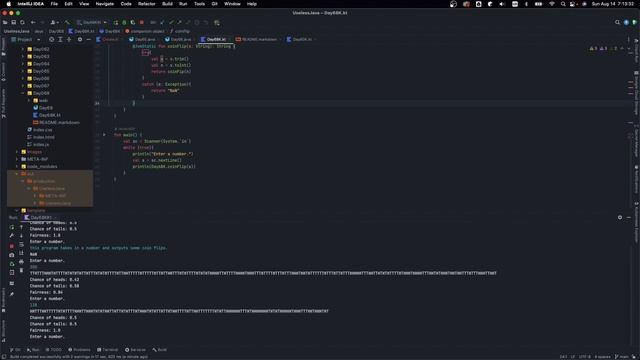This screenshot has height=360, width=640.
Task: Select the active Day68K.kt editor tab
Action: [215, 40]
